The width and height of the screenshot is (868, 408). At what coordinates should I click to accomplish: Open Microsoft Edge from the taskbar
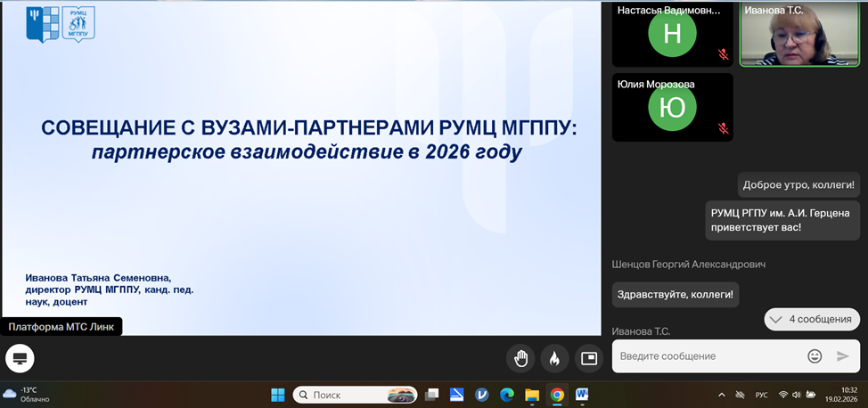pos(507,395)
